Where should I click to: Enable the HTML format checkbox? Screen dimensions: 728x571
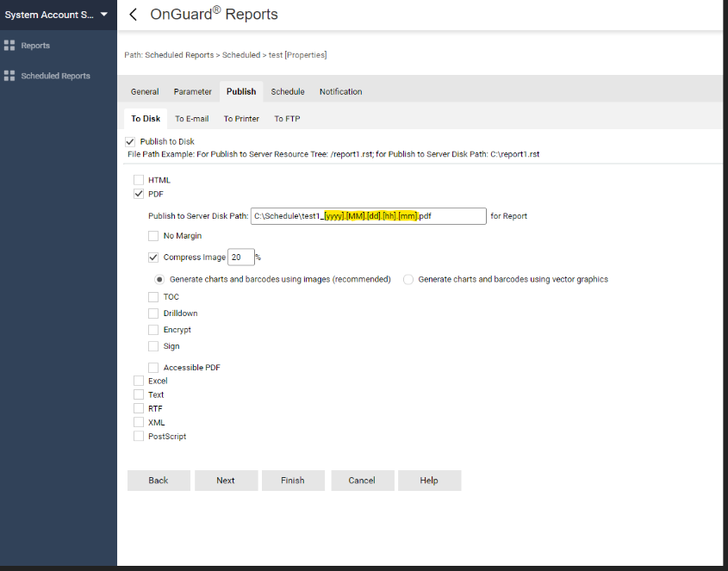[139, 180]
